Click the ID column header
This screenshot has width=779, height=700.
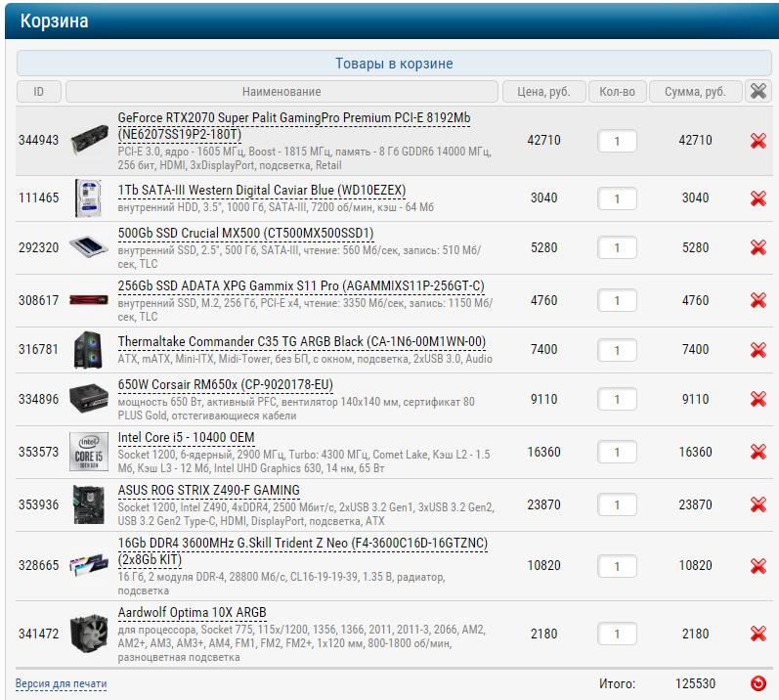39,92
